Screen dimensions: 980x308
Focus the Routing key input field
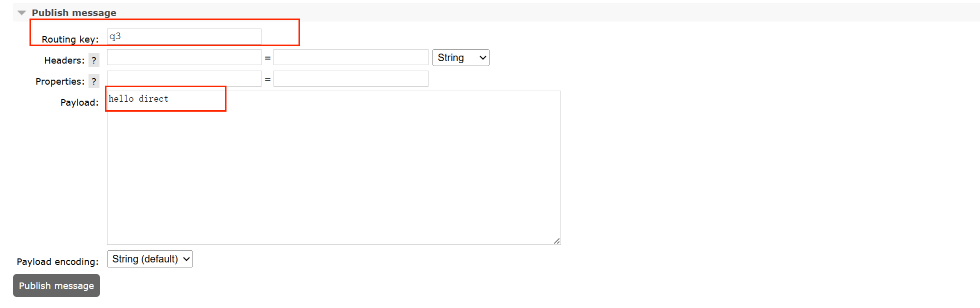[184, 37]
